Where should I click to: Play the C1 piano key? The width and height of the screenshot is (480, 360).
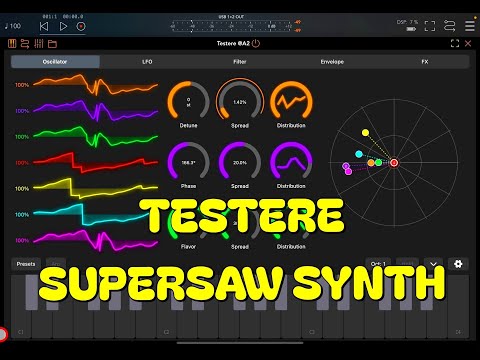21,323
